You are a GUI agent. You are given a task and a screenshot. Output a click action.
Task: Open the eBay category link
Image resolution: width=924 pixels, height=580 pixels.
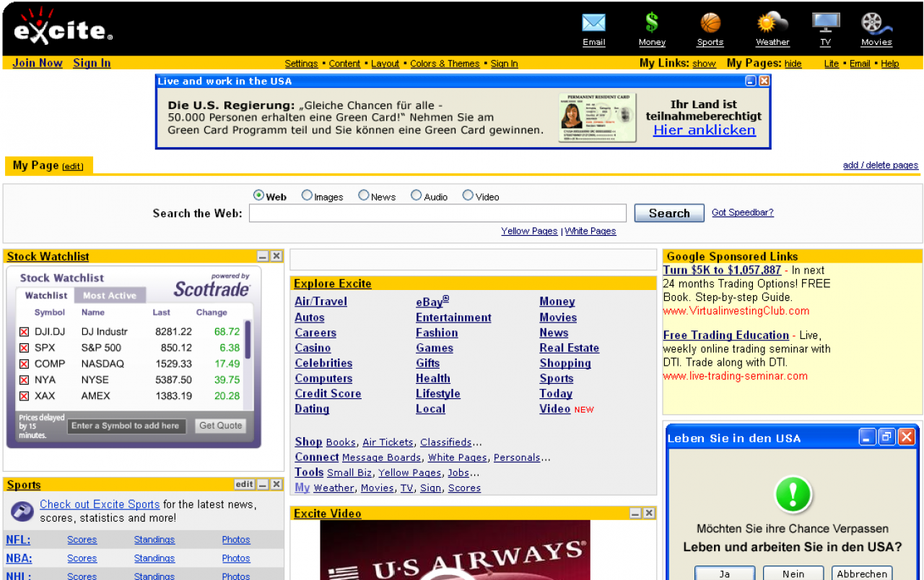coord(432,302)
